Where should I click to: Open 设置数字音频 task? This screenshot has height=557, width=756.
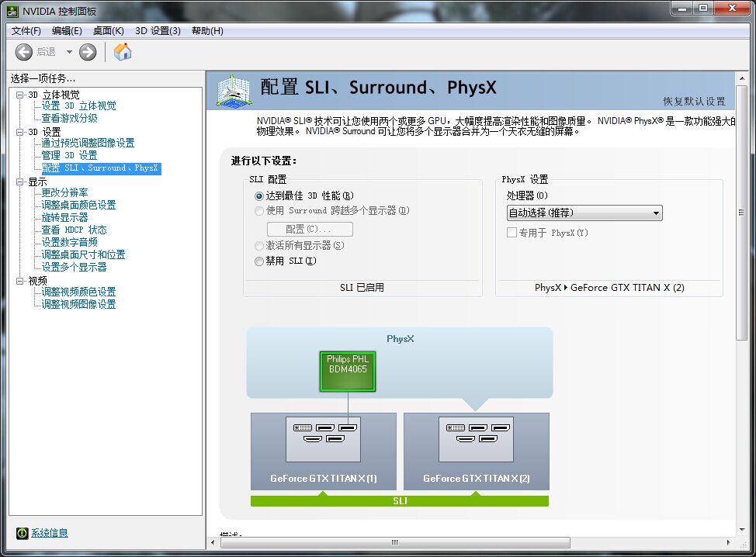(x=69, y=242)
